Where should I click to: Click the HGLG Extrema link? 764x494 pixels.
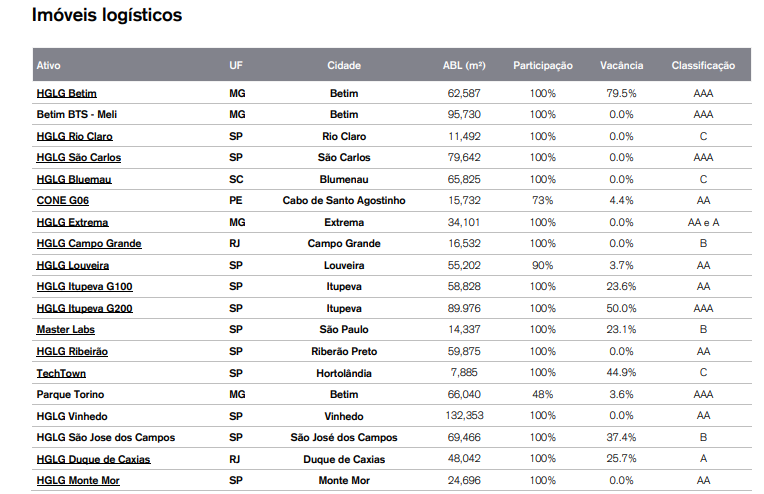pos(72,222)
